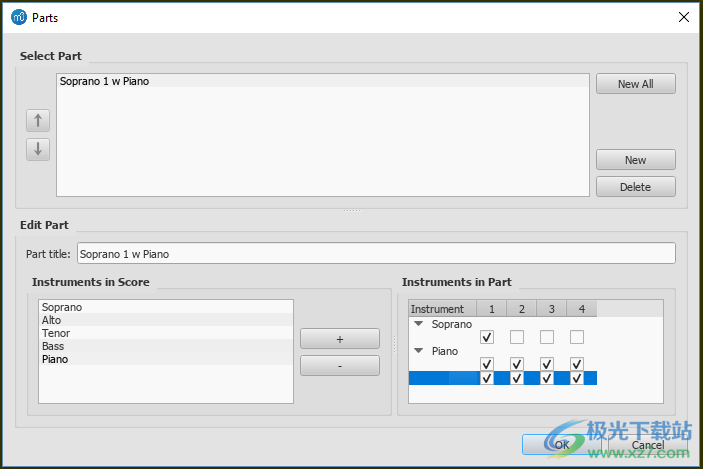The height and width of the screenshot is (469, 703).
Task: Click the New part button
Action: point(635,160)
